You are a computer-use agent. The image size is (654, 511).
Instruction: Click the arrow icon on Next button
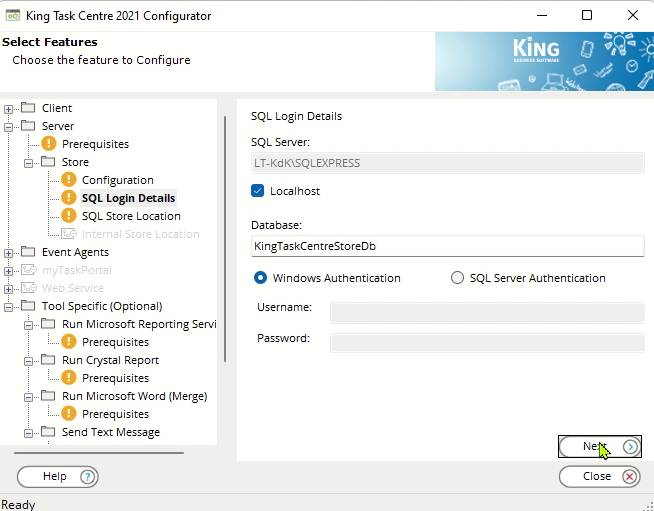(630, 447)
